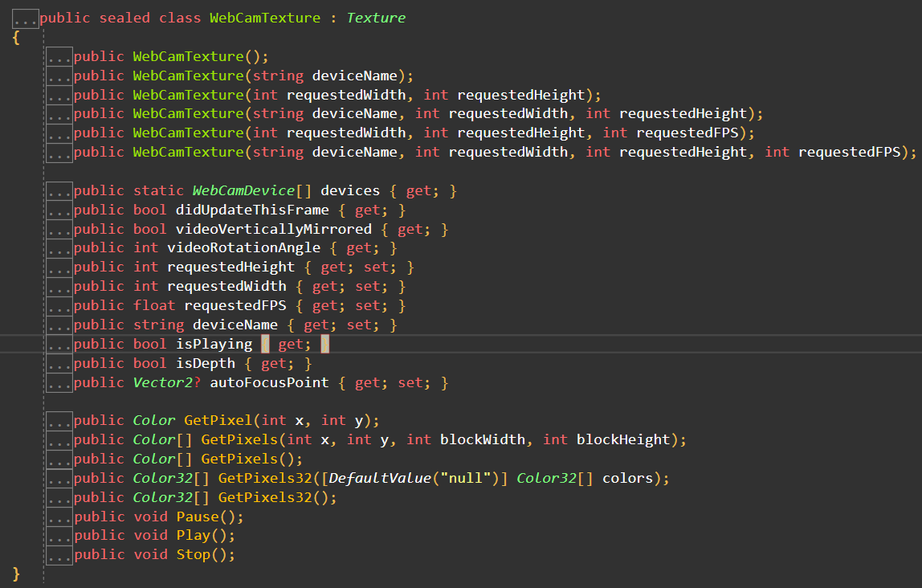
Task: Click the Play method name
Action: click(193, 536)
